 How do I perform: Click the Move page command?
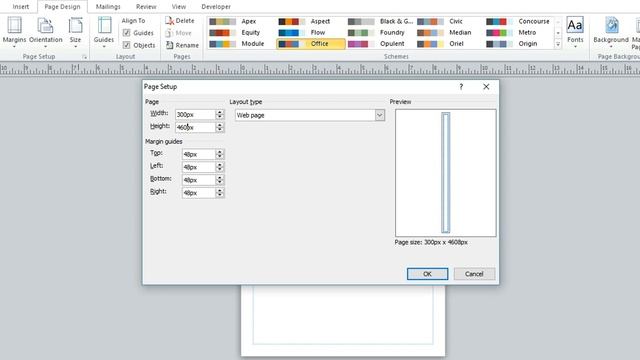[x=179, y=33]
